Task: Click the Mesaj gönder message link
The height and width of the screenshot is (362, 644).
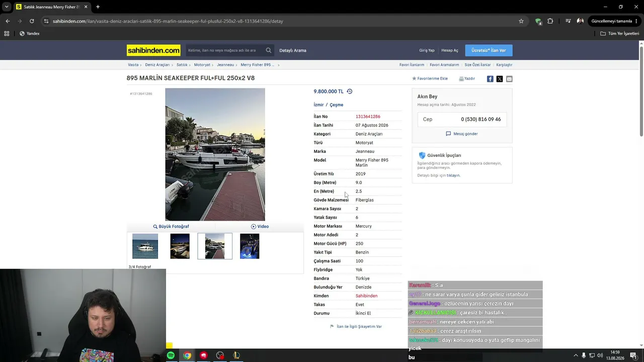Action: tap(462, 134)
